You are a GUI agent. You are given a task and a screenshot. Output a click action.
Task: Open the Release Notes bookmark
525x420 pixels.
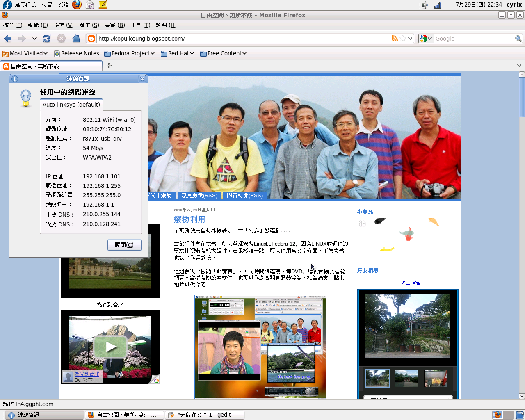(77, 53)
